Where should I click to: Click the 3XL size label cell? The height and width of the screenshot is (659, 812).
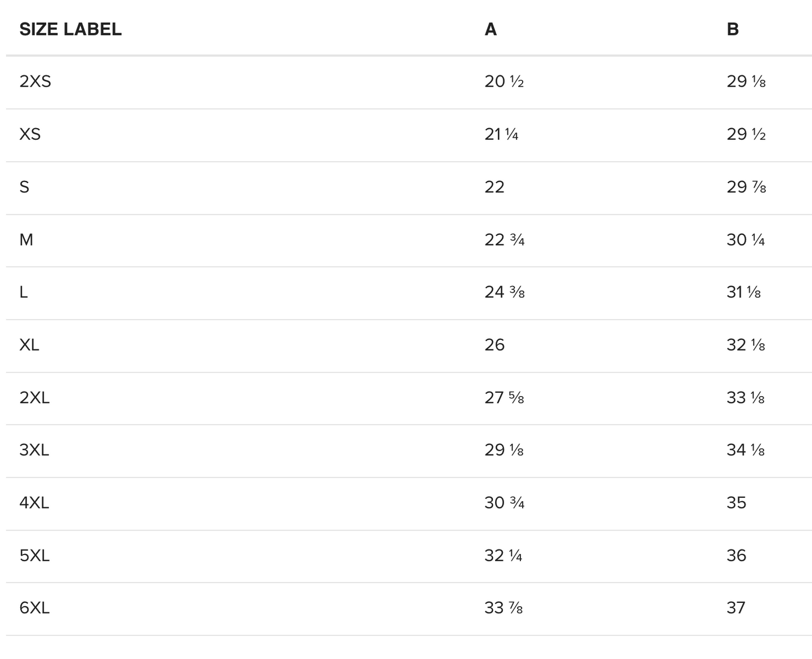coord(34,450)
